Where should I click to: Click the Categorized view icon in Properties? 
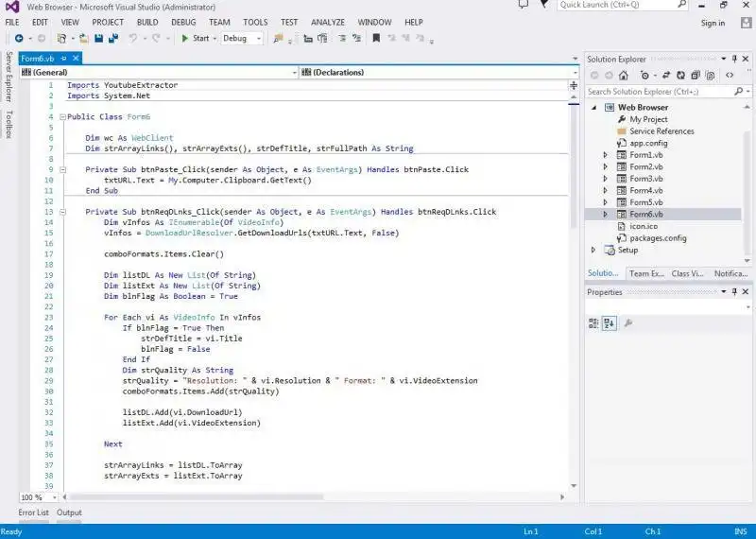(x=593, y=322)
